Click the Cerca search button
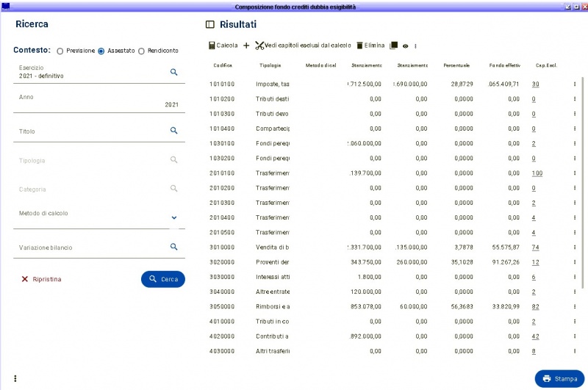Viewport: 588px width, 390px height. click(163, 279)
